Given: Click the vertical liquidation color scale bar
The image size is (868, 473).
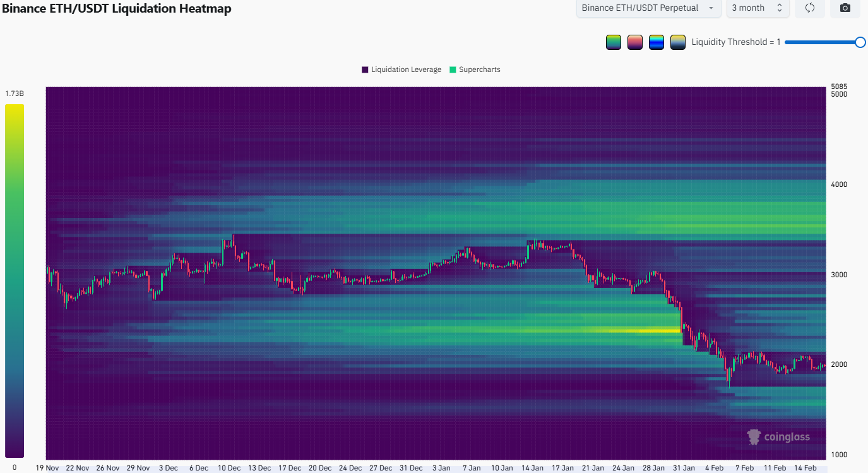Looking at the screenshot, I should click(x=15, y=280).
